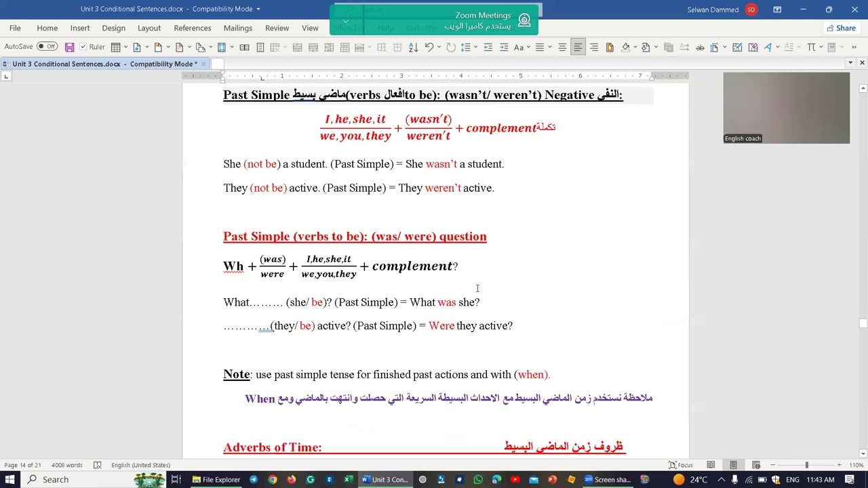Viewport: 868px width, 488px height.
Task: Click the Selwan Dammed account button
Action: tap(722, 9)
